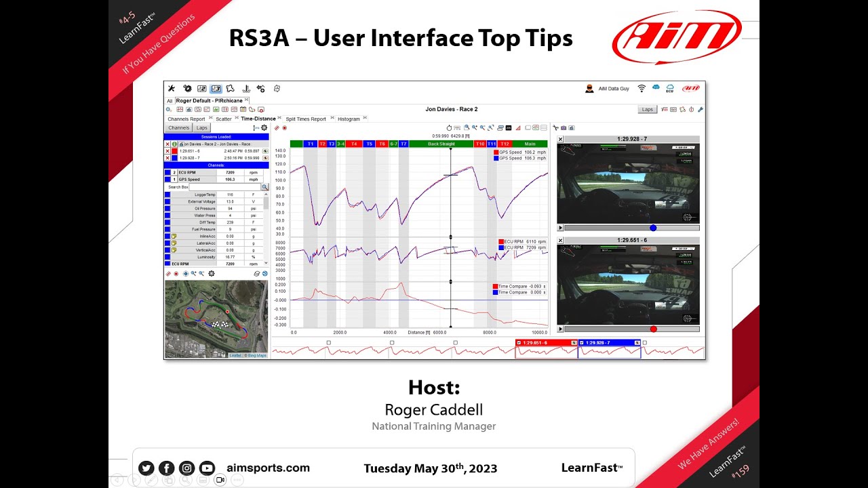This screenshot has height=488, width=868.
Task: Click the red color swatch of lap 1:29.651 - 6
Action: tap(174, 150)
